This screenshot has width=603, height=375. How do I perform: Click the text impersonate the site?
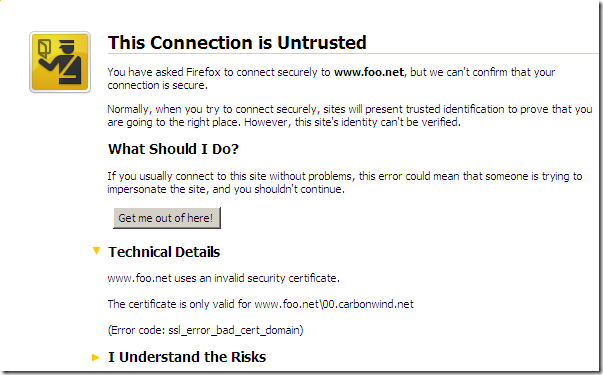click(156, 189)
